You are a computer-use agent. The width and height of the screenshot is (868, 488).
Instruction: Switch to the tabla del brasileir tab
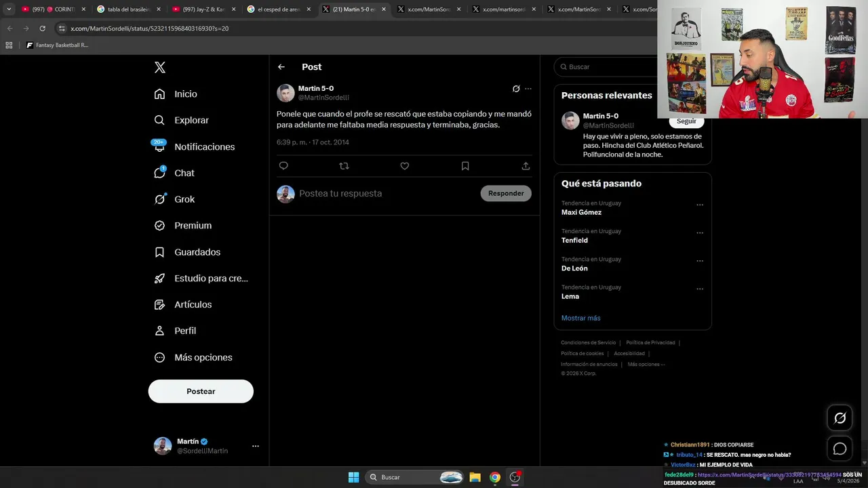point(128,9)
